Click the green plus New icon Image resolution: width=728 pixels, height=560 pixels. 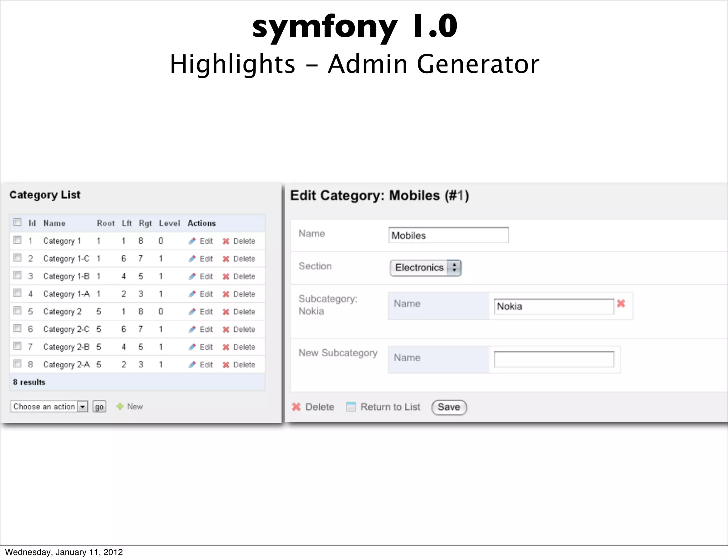click(120, 406)
